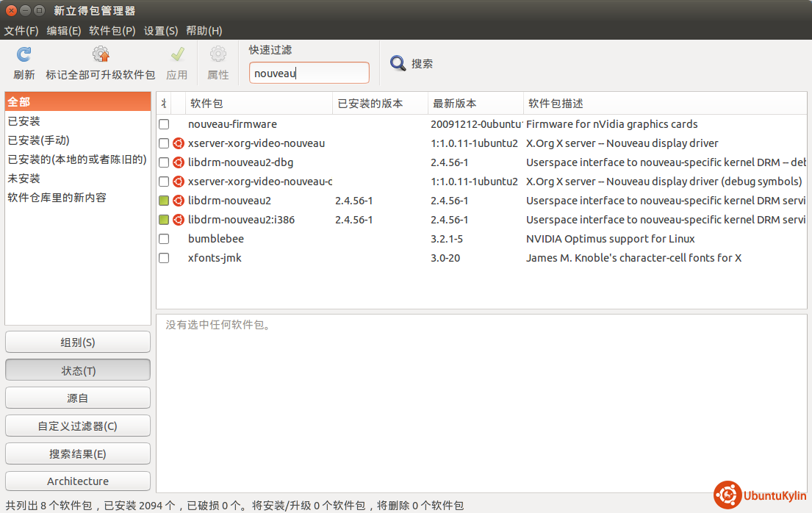Select 未安装 in the status list
Image resolution: width=812 pixels, height=513 pixels.
[x=24, y=179]
